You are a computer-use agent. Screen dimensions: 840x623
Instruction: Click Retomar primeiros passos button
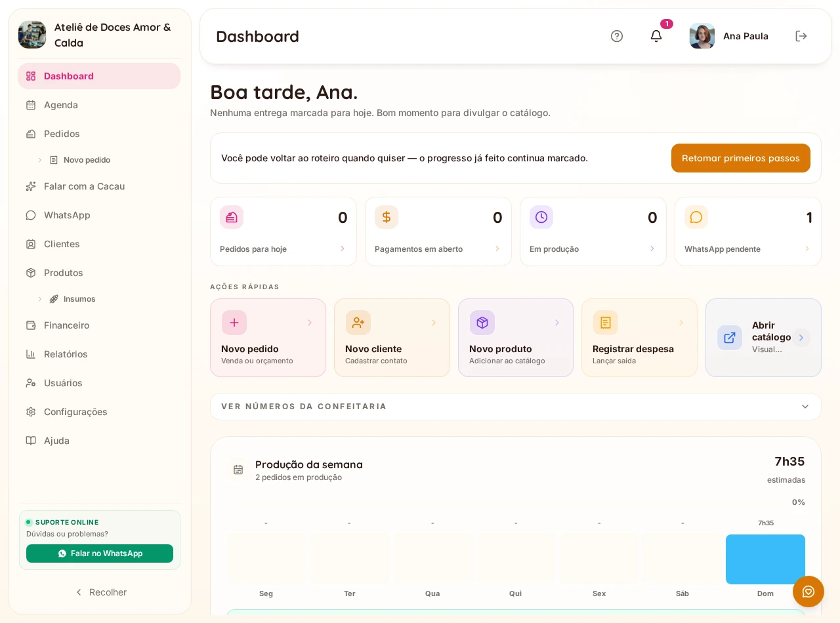pyautogui.click(x=741, y=158)
